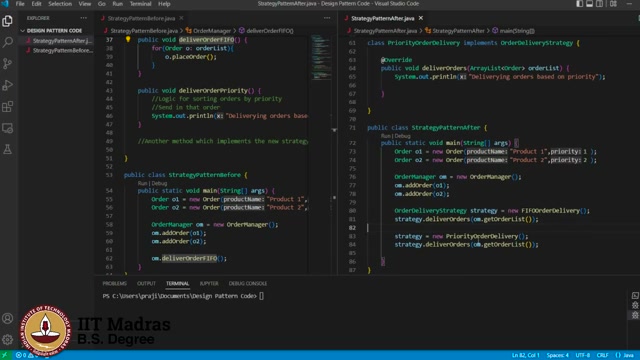The width and height of the screenshot is (640, 360).
Task: Open the Terminal menu
Action: pos(140,4)
